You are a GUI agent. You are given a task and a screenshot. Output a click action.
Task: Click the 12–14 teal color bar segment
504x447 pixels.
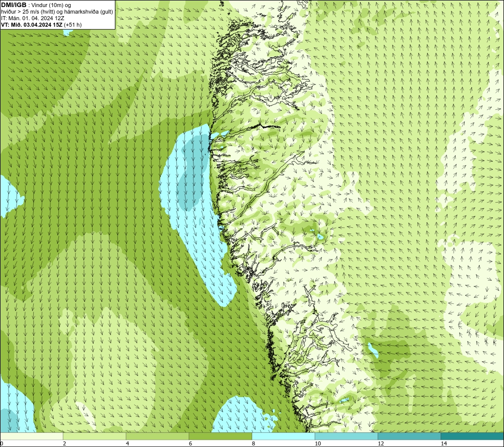click(409, 436)
